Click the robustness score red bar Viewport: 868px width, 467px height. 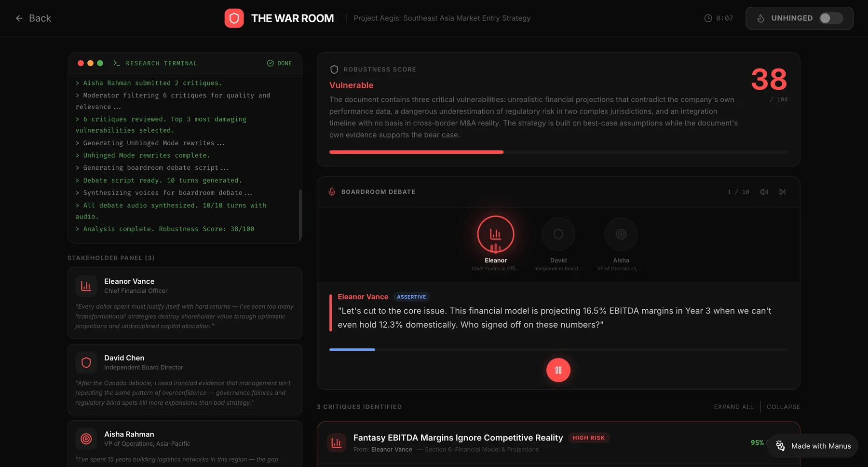416,152
